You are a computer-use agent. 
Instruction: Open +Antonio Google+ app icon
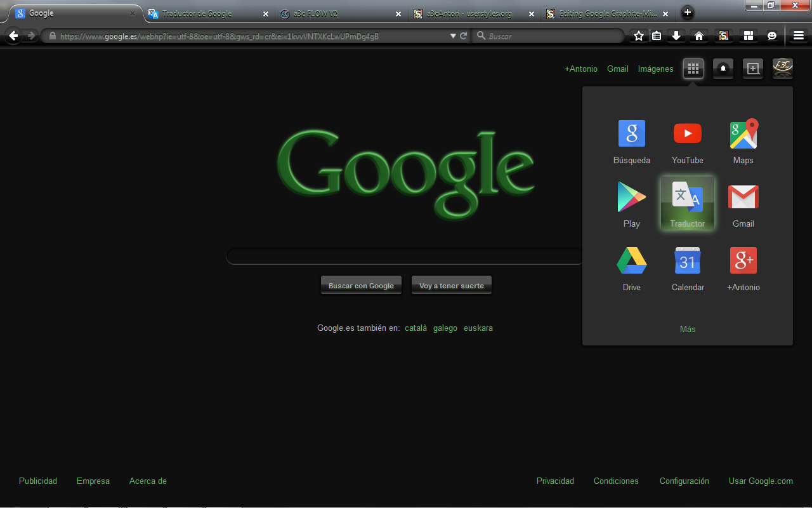743,268
